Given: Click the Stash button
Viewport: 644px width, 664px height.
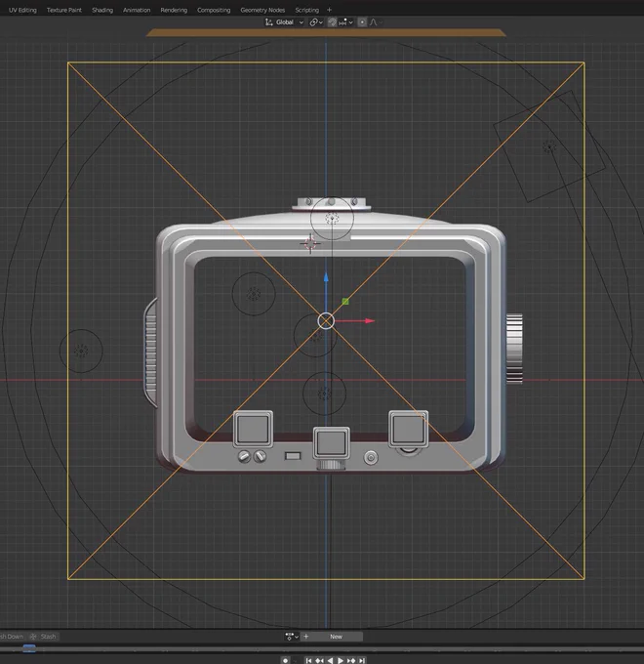Looking at the screenshot, I should (x=43, y=637).
